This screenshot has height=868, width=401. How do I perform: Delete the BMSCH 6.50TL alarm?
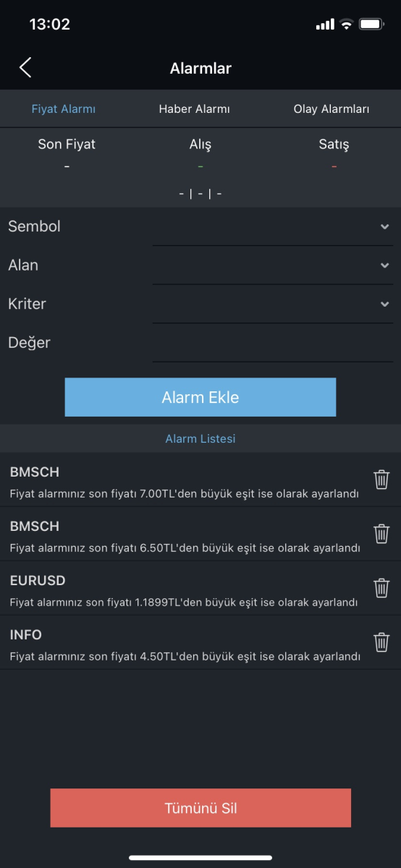pyautogui.click(x=381, y=534)
